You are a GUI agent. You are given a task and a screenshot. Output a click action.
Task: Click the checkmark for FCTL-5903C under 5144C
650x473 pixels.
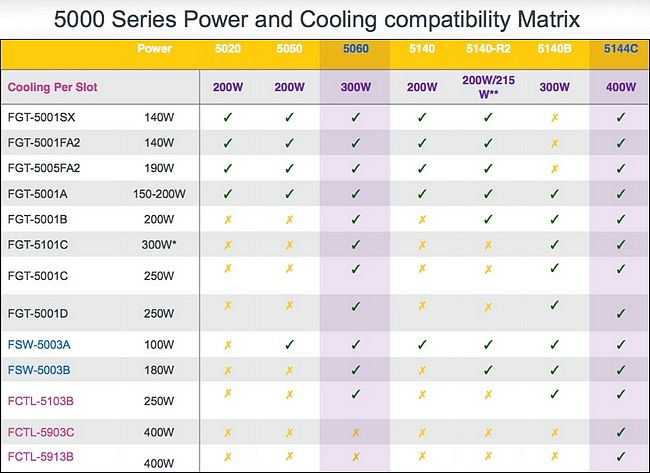pos(621,432)
